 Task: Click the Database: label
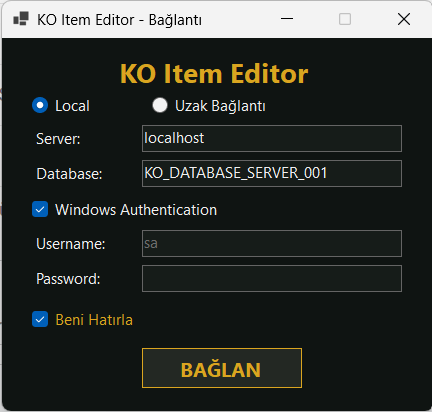69,174
